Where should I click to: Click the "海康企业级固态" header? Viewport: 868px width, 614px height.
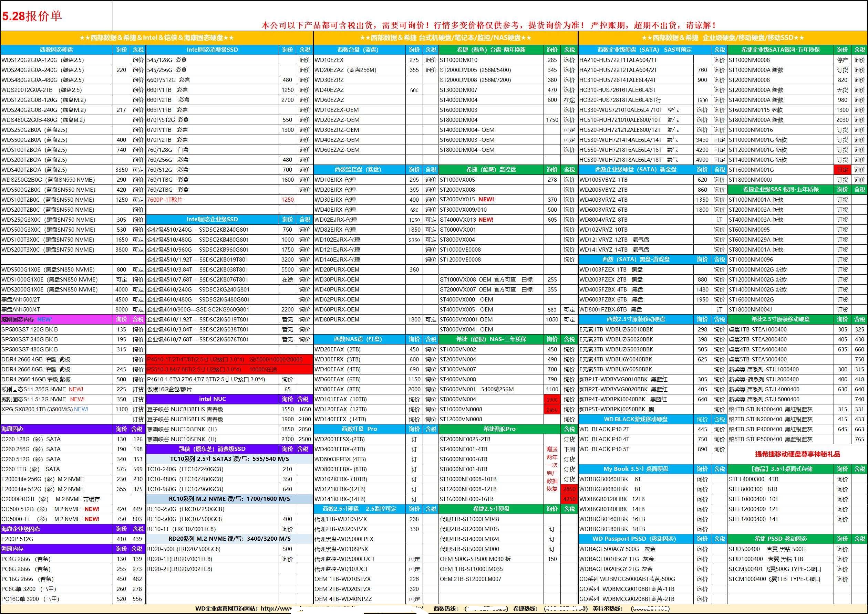point(57,529)
